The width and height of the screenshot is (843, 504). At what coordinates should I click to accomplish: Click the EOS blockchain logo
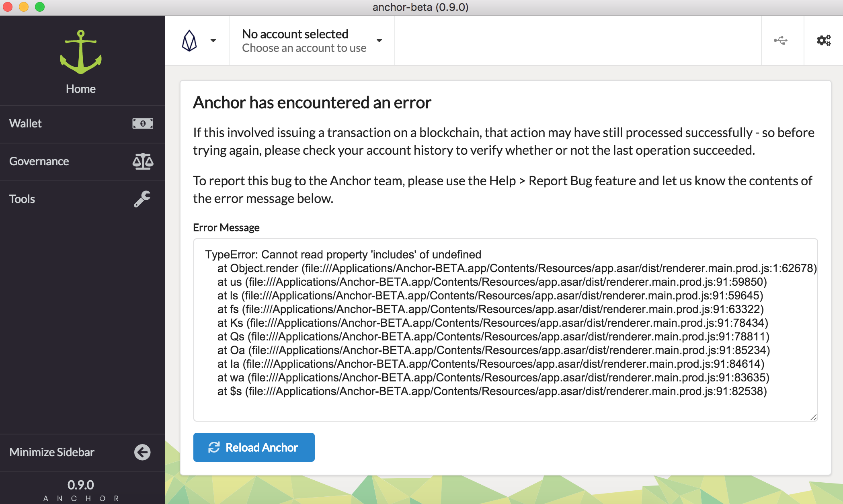click(x=191, y=40)
